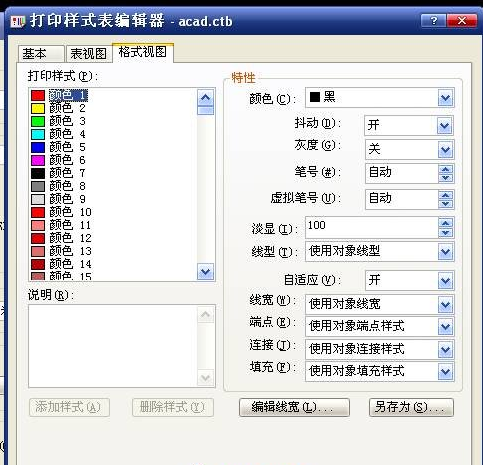Screen dimensions: 483x465
Task: Open the 连接(J) join style dropdown
Action: click(446, 350)
